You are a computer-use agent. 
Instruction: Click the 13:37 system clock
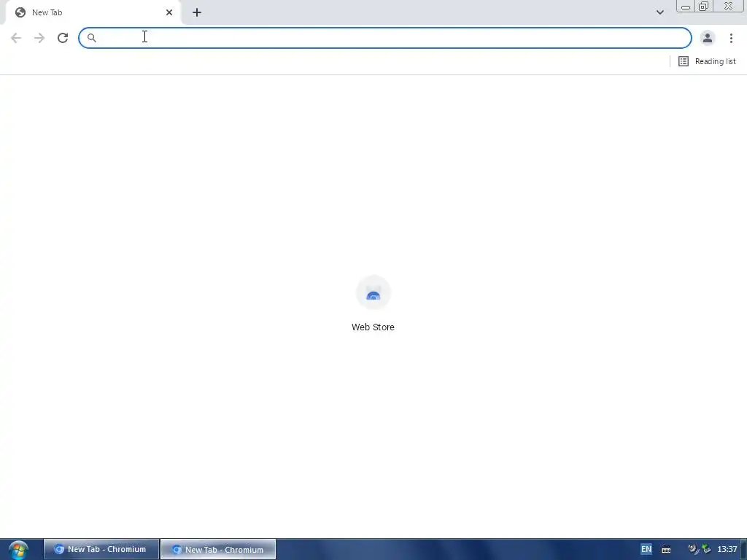[727, 549]
